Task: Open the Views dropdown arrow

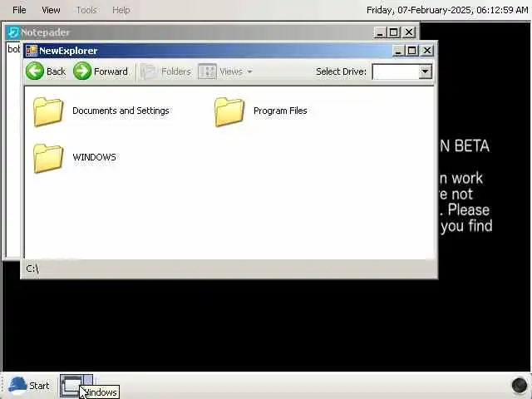Action: pyautogui.click(x=249, y=71)
